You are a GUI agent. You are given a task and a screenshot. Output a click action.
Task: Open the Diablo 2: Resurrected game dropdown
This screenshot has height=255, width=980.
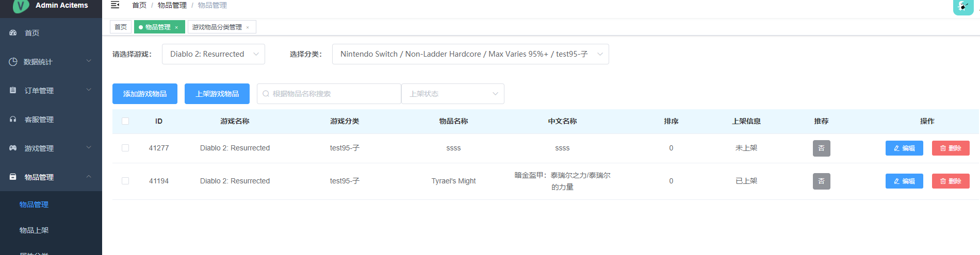(213, 54)
